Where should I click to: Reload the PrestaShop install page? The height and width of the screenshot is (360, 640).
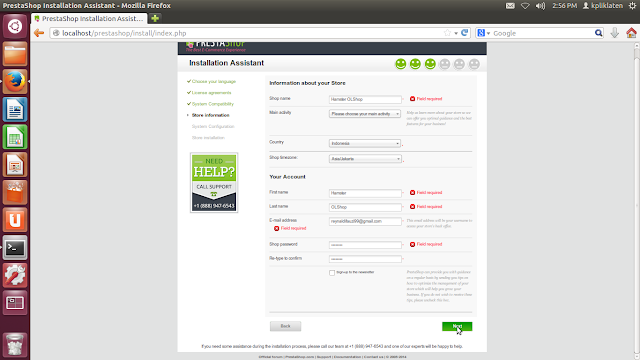[x=464, y=33]
